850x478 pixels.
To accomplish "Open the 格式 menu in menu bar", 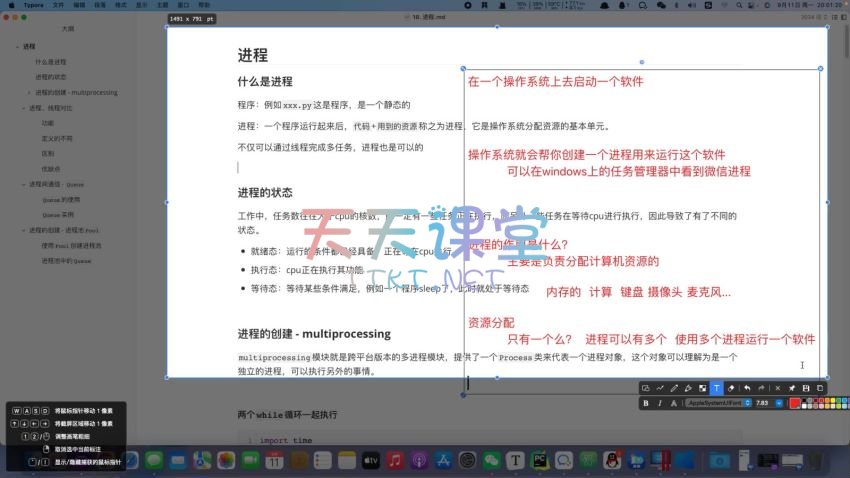I will point(121,5).
